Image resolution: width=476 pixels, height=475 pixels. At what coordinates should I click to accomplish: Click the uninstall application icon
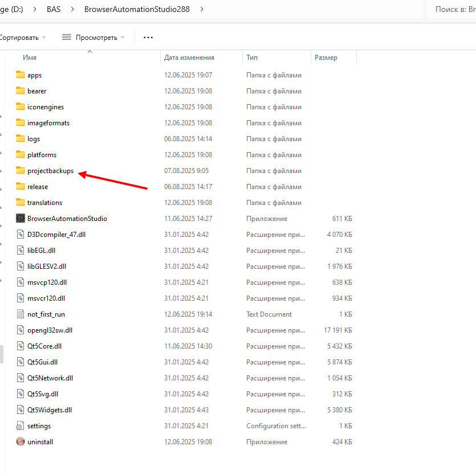point(21,442)
